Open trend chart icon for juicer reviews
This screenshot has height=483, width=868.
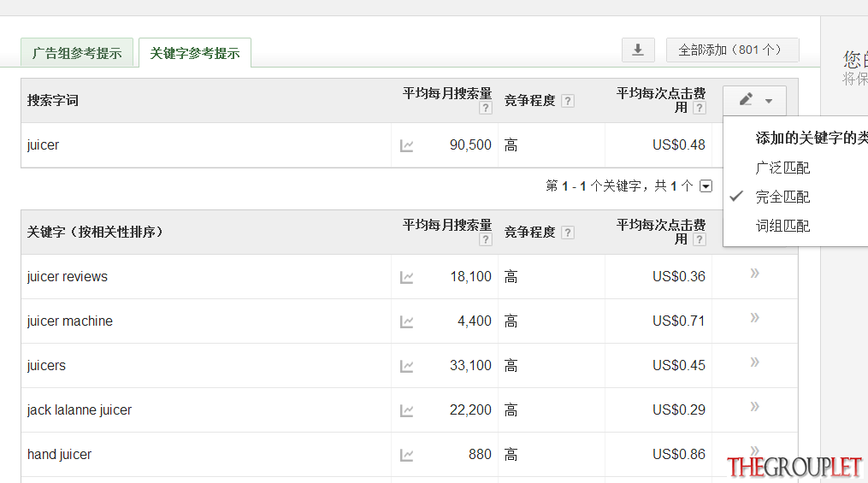(x=407, y=277)
